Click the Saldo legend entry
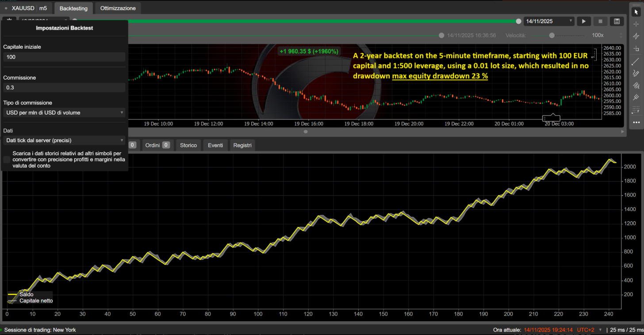Screen dimensions: 644x335 click(x=21, y=294)
